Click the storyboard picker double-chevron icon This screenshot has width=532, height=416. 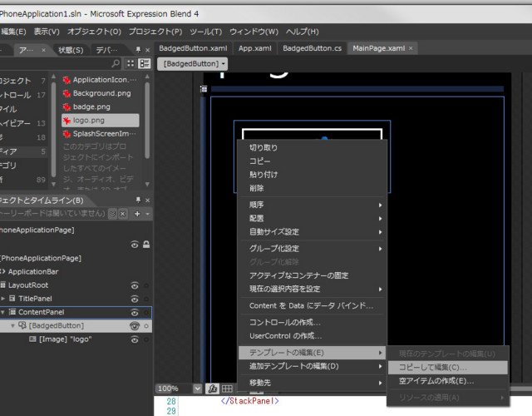pyautogui.click(x=113, y=214)
